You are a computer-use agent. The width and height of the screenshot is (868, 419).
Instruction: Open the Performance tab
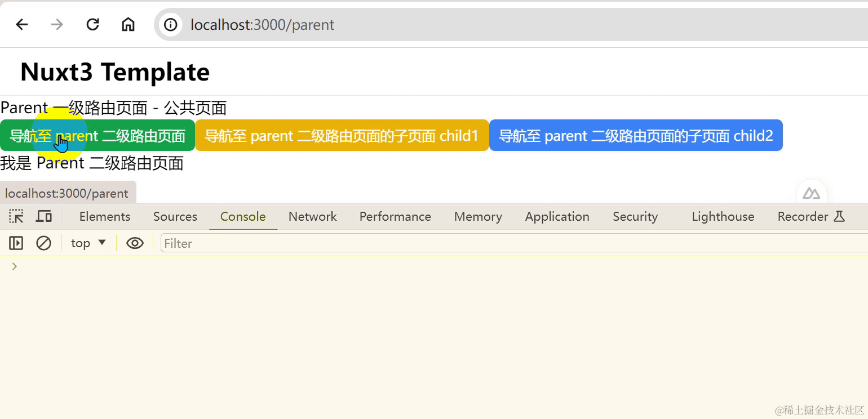[395, 217]
